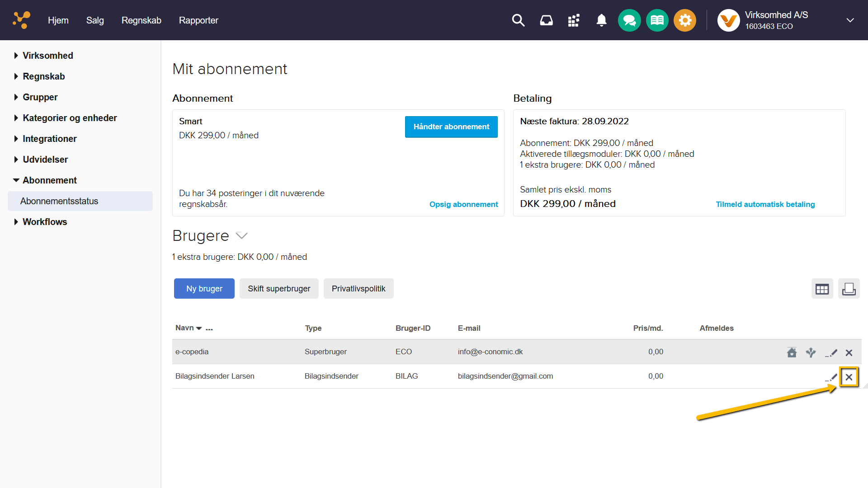Click the export icon beside table view

pos(849,289)
